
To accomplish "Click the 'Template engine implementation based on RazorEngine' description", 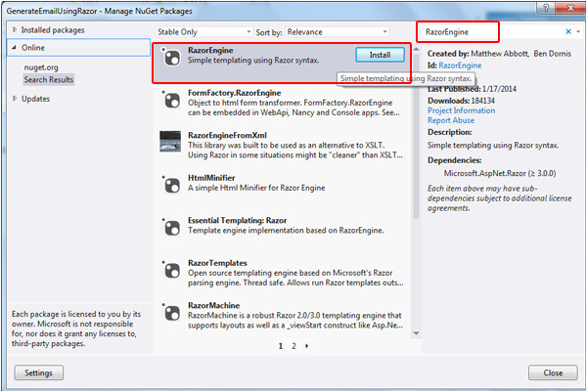I will (x=286, y=231).
